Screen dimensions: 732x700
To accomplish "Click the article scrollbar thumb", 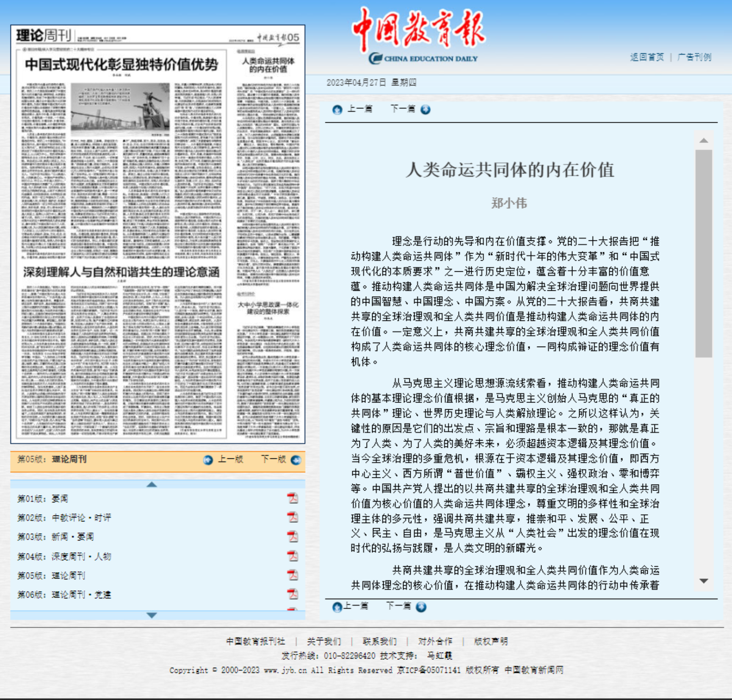I will (704, 254).
